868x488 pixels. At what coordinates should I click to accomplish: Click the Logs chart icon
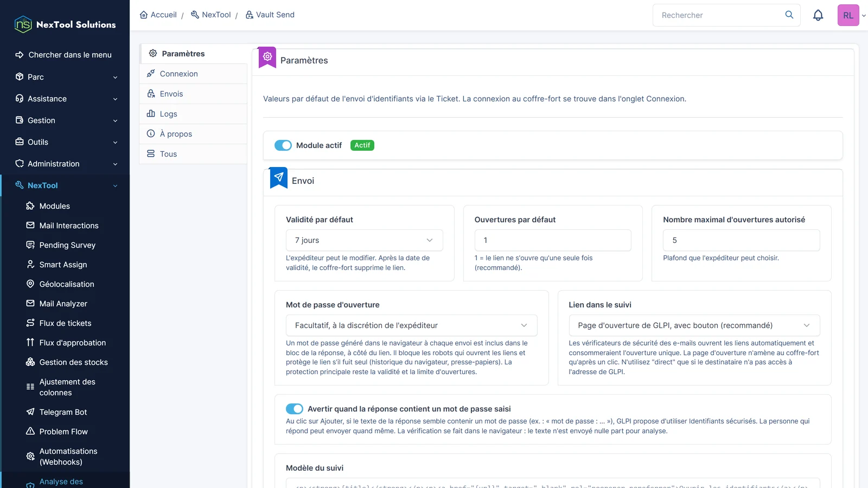(151, 114)
